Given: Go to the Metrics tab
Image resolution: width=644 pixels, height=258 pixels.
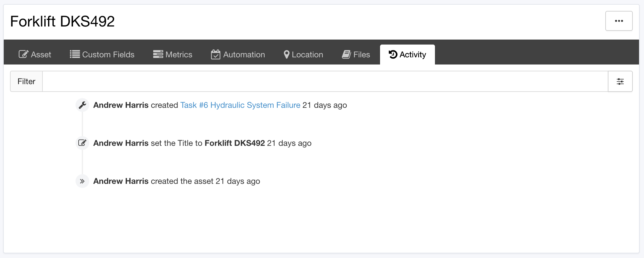Looking at the screenshot, I should tap(173, 55).
